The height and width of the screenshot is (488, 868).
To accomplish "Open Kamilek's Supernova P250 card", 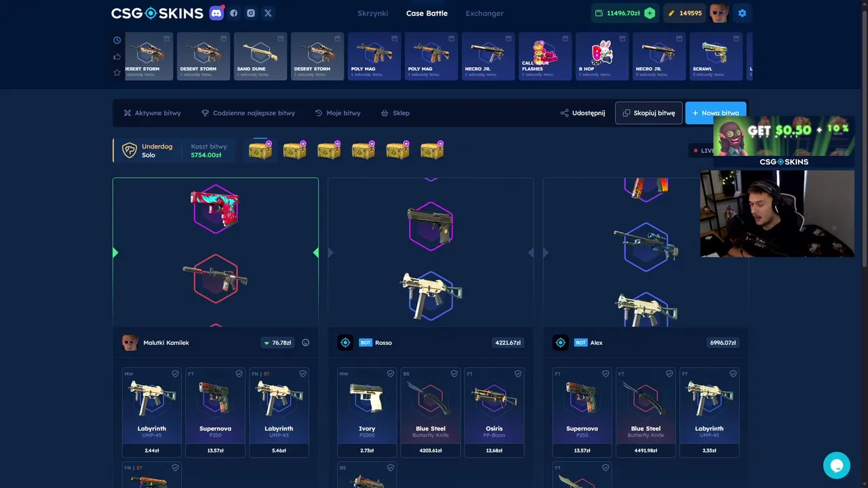I will point(215,413).
